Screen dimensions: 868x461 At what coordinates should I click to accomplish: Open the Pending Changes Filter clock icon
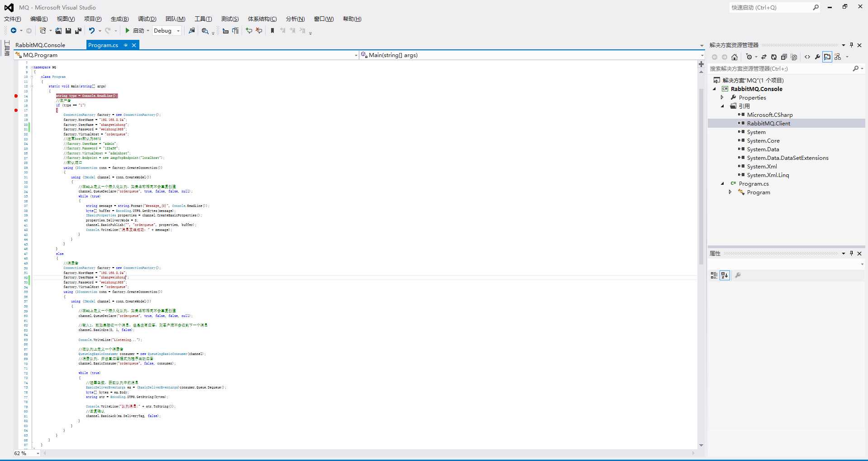pyautogui.click(x=749, y=57)
